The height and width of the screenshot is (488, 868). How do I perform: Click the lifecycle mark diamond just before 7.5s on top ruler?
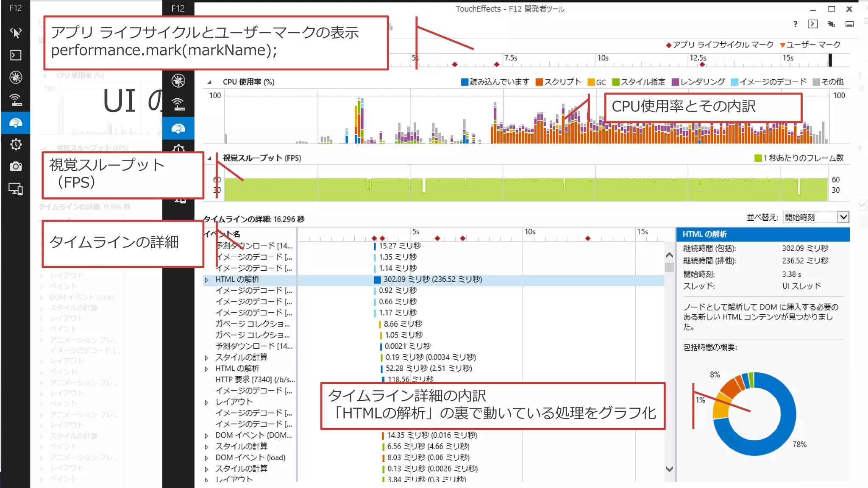tap(497, 64)
